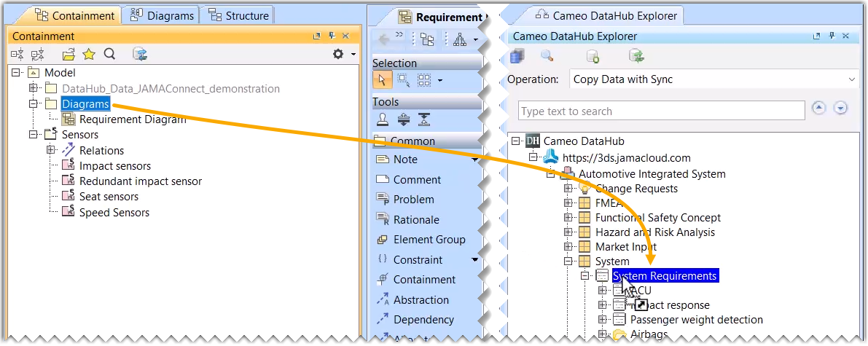Click the database sync icon in Containment toolbar
Screen dimensions: 868x346
[139, 54]
